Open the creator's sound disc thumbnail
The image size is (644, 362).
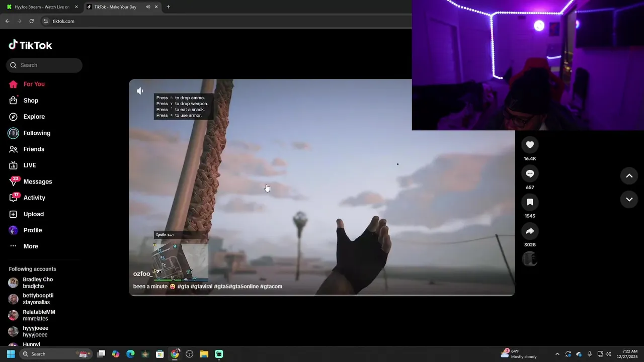point(530,259)
